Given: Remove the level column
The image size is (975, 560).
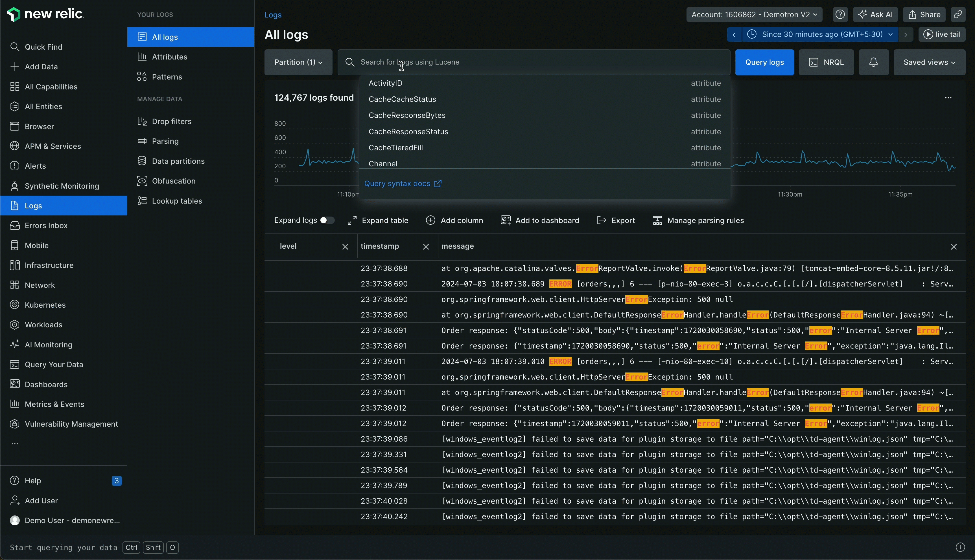Looking at the screenshot, I should pyautogui.click(x=345, y=247).
